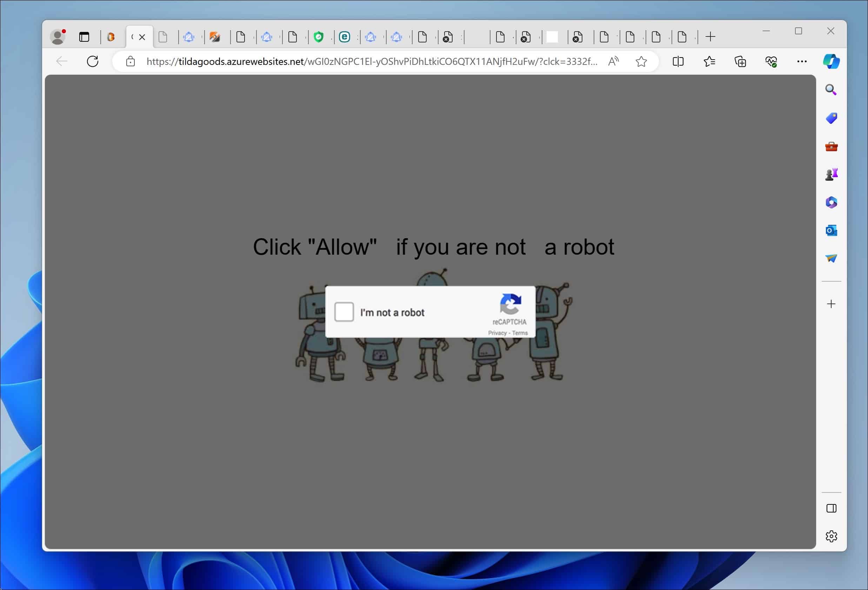Maximize the Edge window
868x590 pixels.
798,31
